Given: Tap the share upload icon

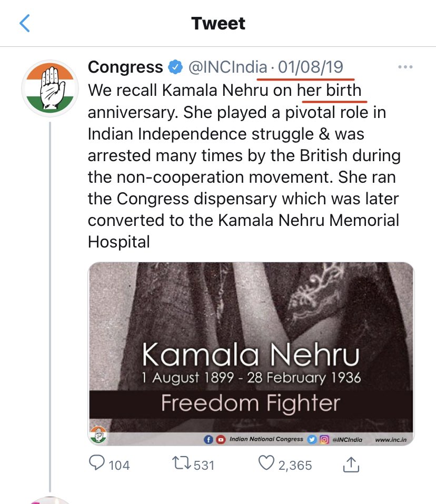Looking at the screenshot, I should coord(351,463).
